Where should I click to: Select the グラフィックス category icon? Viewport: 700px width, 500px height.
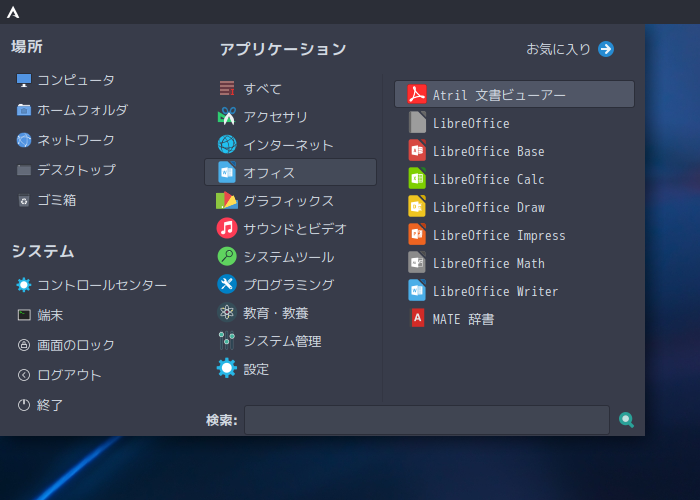(x=227, y=200)
